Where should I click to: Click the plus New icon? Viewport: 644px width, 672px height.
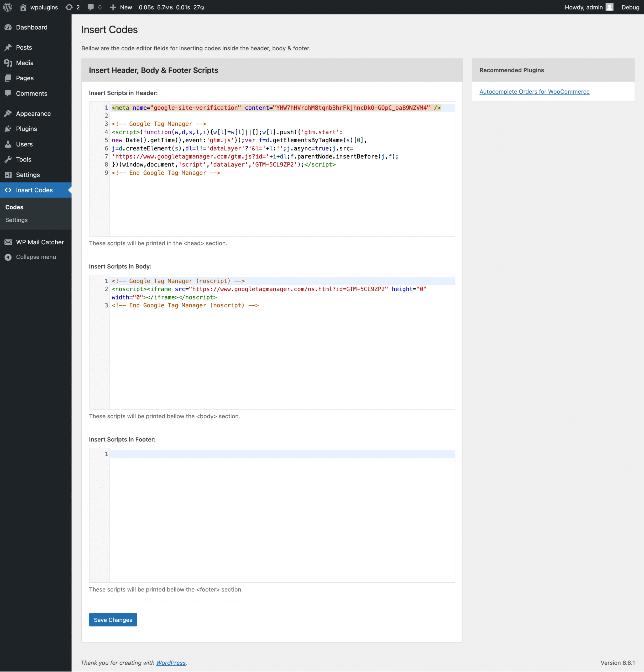[x=113, y=7]
